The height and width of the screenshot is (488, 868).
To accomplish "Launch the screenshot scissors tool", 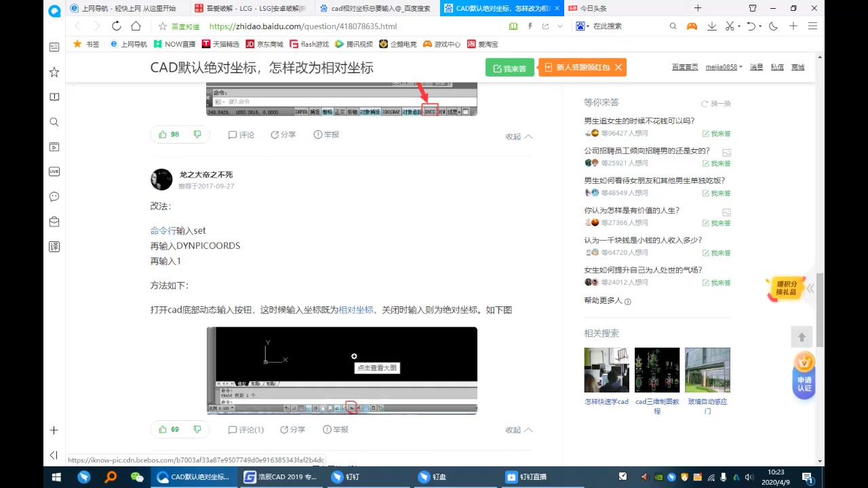I will pyautogui.click(x=730, y=26).
